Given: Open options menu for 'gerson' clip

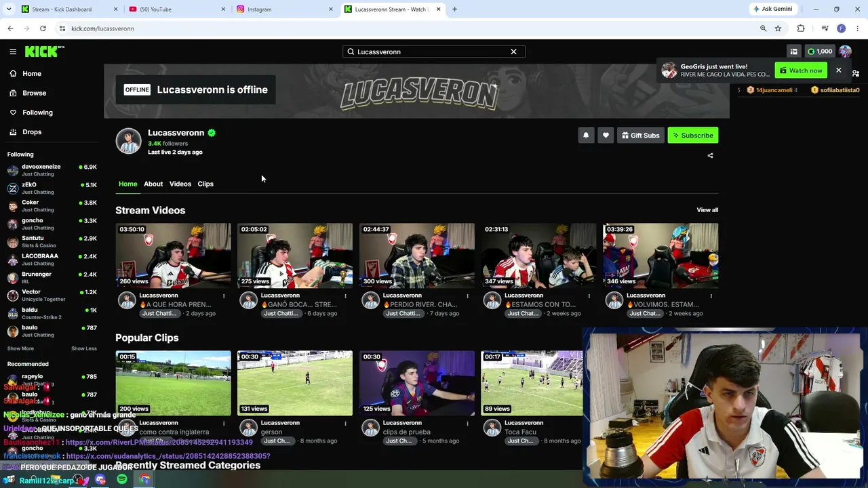Looking at the screenshot, I should [345, 424].
